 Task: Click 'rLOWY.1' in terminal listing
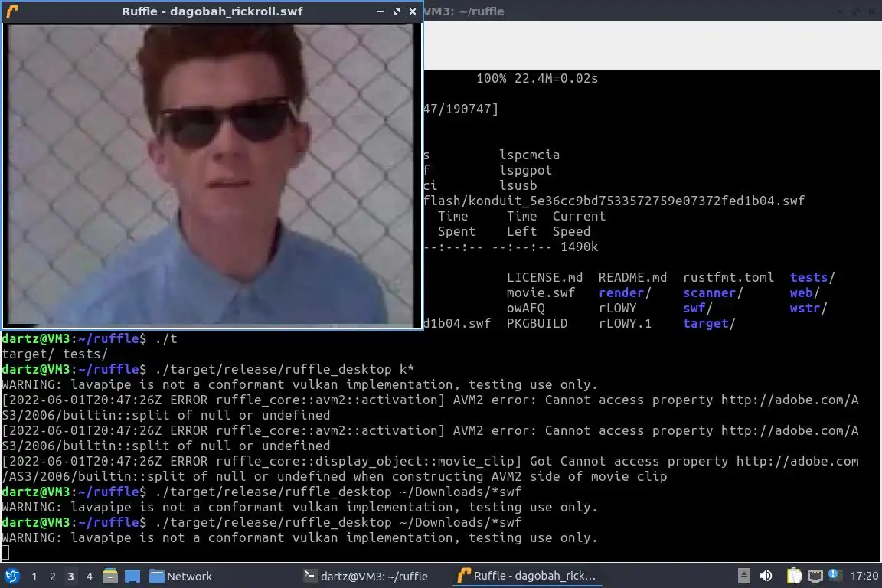(x=625, y=324)
